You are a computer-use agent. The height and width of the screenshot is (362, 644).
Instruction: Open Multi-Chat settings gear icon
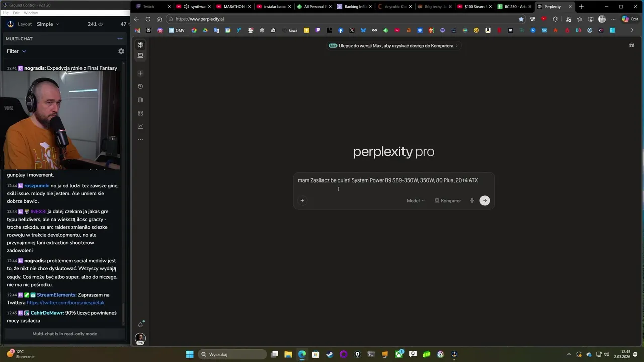coord(121,51)
